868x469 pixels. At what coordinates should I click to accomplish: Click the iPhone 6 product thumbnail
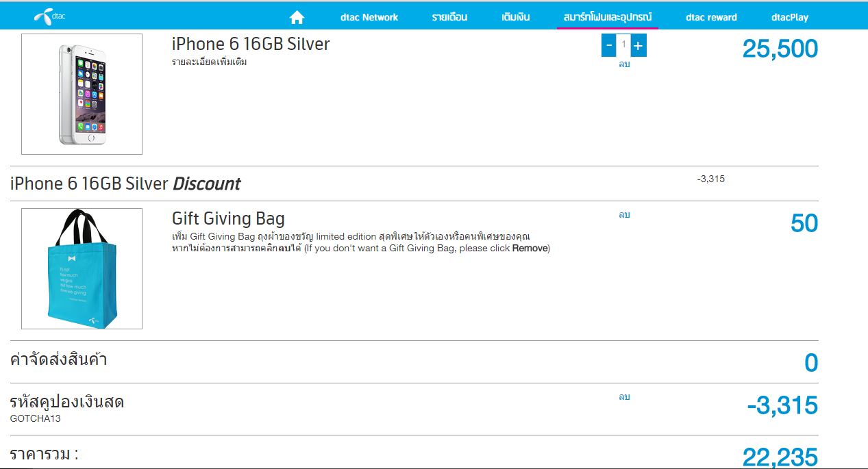(82, 94)
